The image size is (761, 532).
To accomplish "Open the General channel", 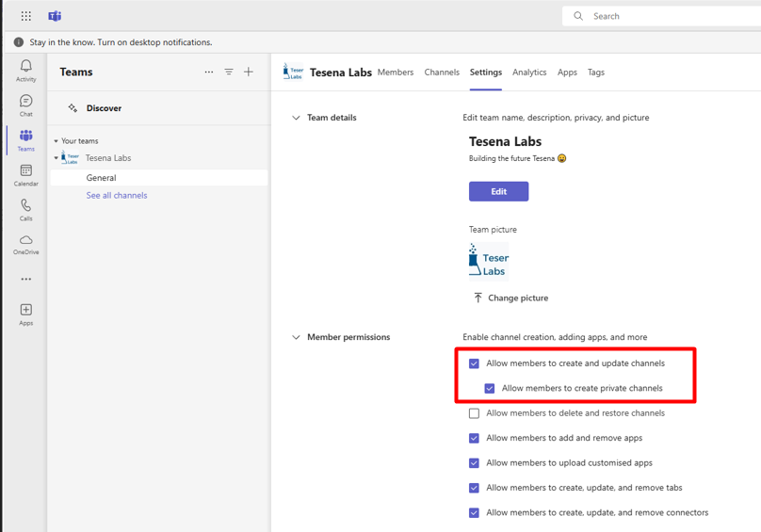I will click(159, 178).
